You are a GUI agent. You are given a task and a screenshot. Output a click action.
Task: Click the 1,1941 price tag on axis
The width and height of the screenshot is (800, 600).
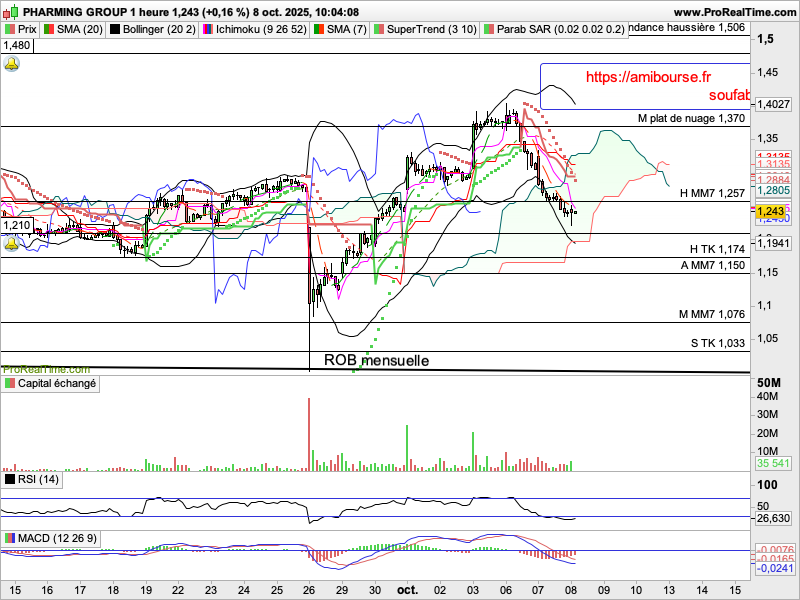[x=773, y=244]
